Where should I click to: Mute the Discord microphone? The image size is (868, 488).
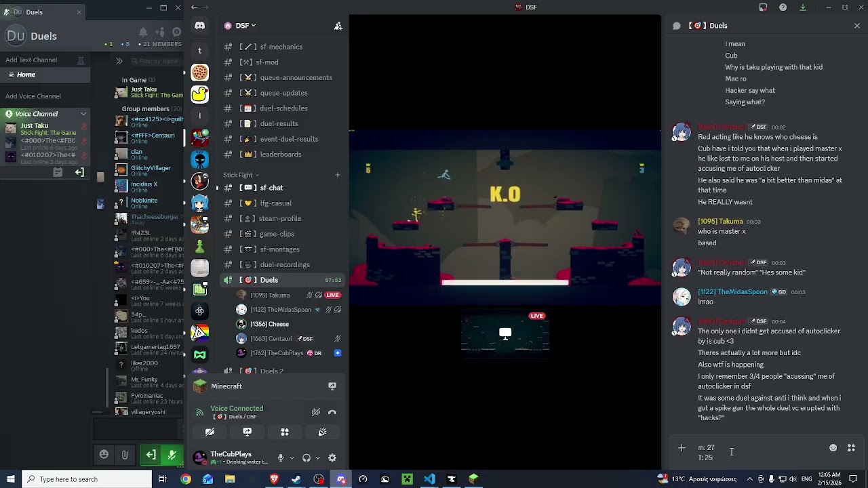[281, 458]
